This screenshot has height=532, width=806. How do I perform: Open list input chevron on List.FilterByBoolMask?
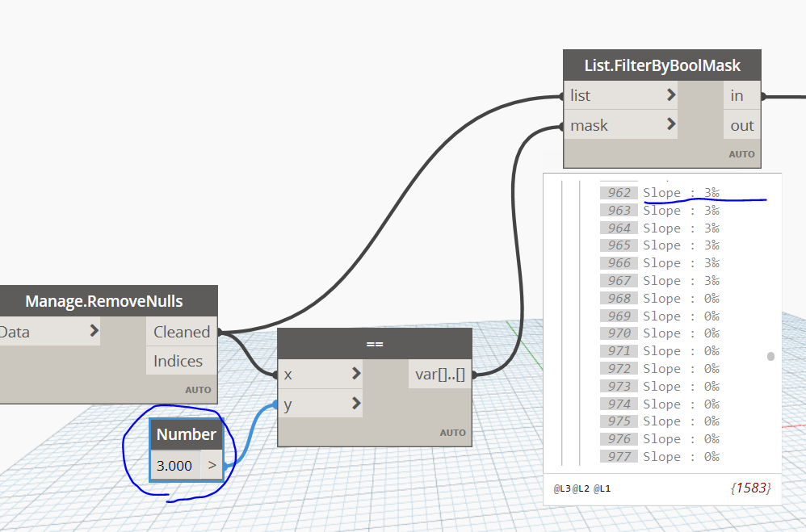coord(671,94)
